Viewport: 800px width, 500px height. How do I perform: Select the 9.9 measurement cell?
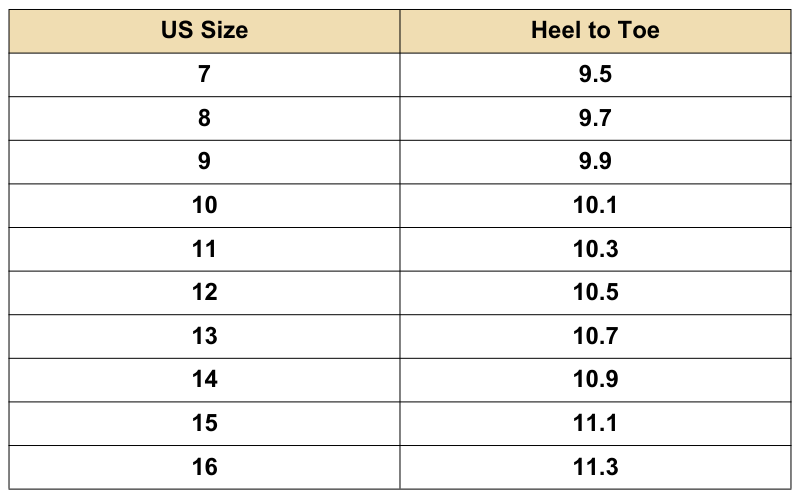(x=595, y=161)
